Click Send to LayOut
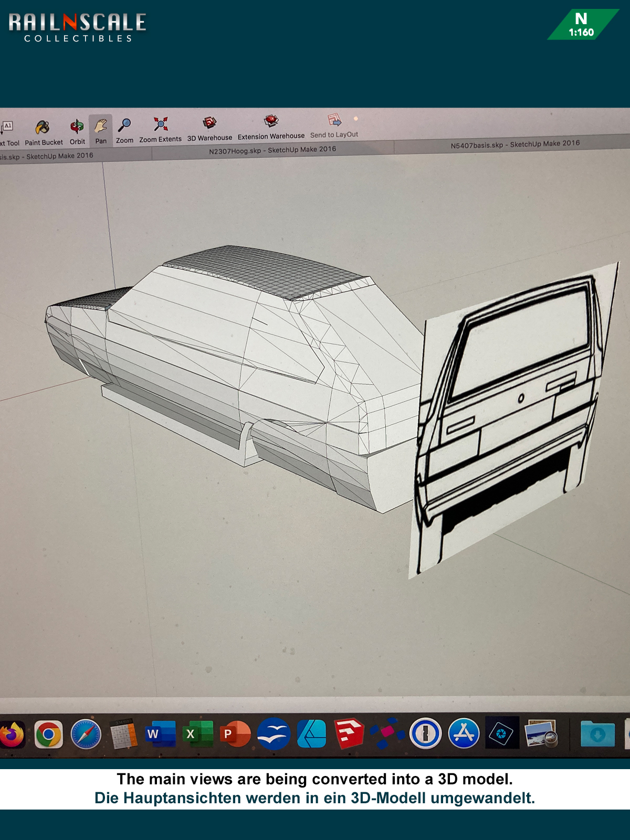 tap(334, 121)
